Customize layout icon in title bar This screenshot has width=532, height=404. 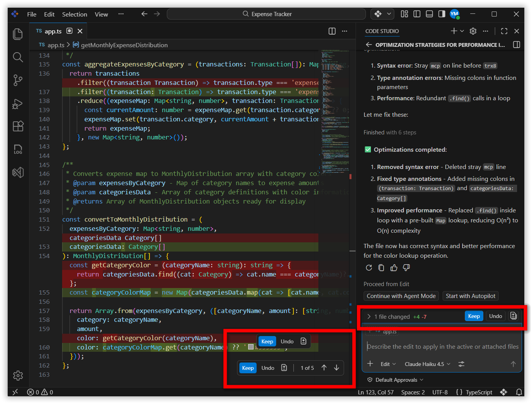tap(404, 14)
